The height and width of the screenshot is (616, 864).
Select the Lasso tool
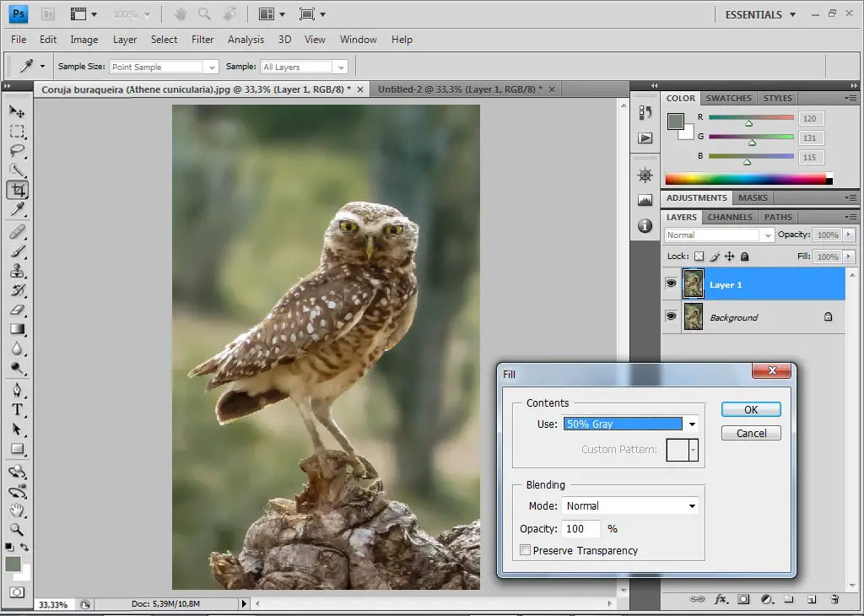[17, 151]
